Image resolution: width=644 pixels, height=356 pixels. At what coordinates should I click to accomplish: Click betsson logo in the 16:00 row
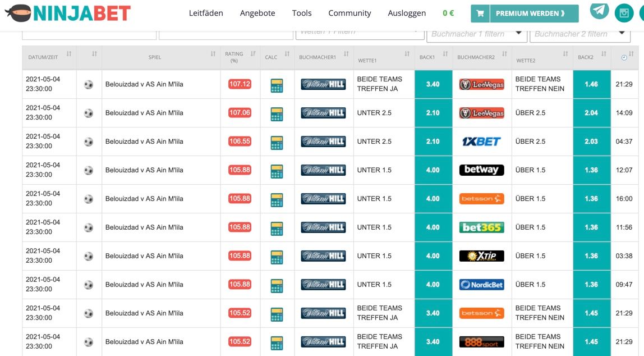click(x=482, y=199)
